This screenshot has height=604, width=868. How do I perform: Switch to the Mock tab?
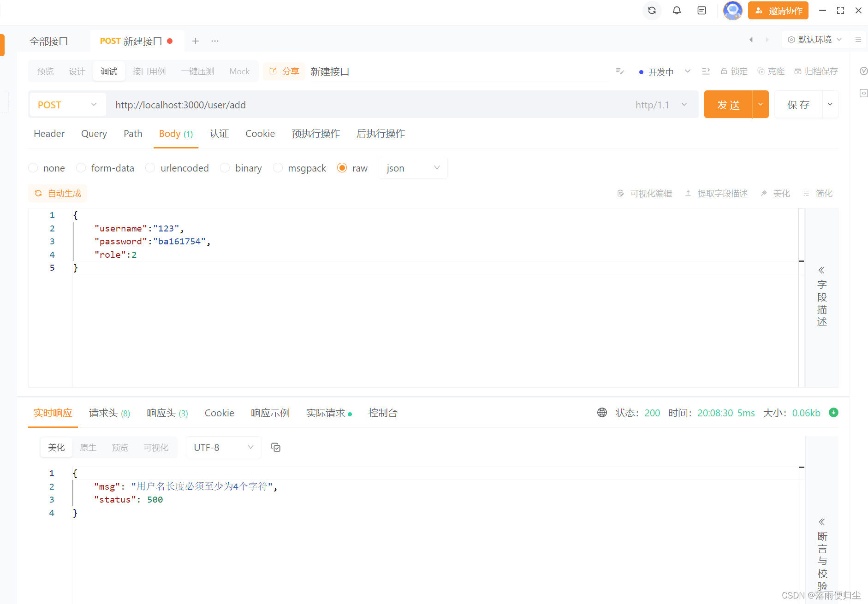239,71
